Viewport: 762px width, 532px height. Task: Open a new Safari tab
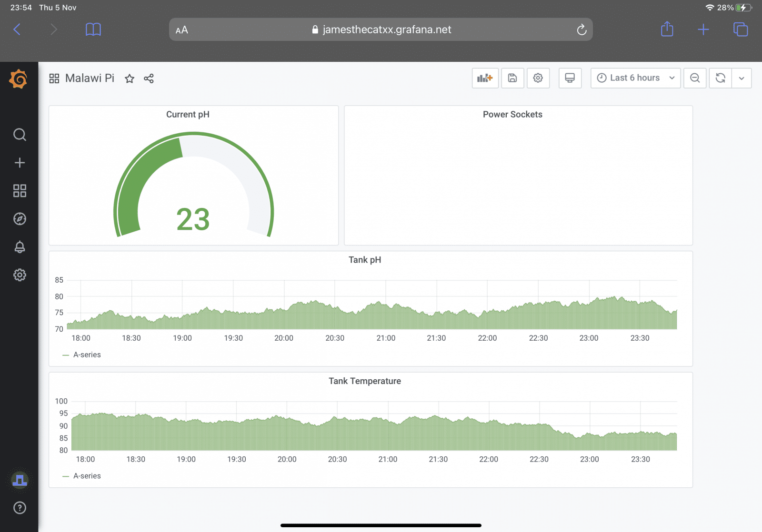(703, 30)
